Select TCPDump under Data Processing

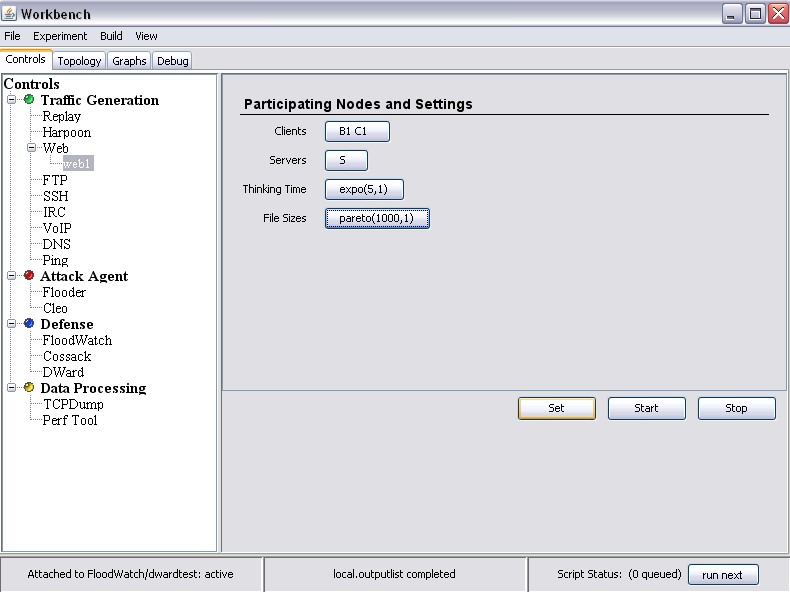point(72,404)
